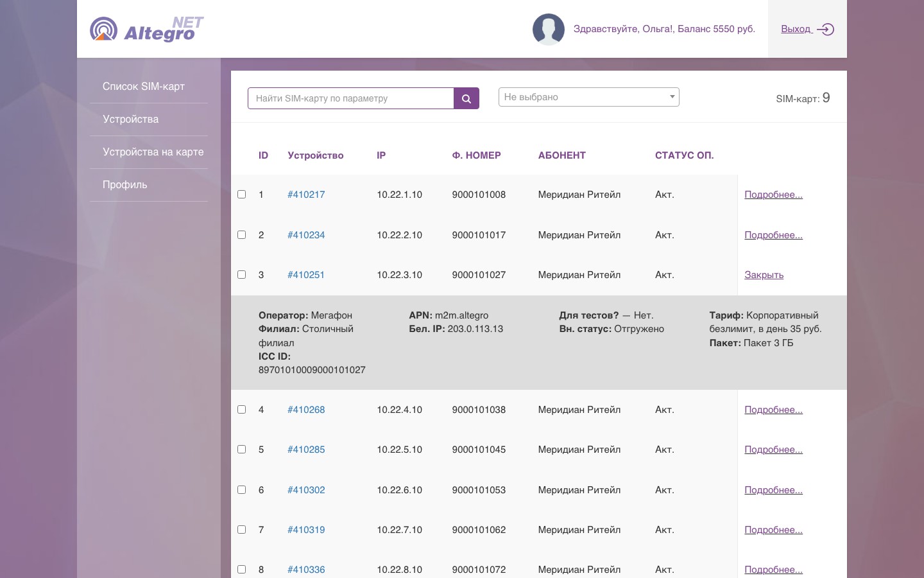
Task: Open device link #410268
Action: click(x=306, y=410)
